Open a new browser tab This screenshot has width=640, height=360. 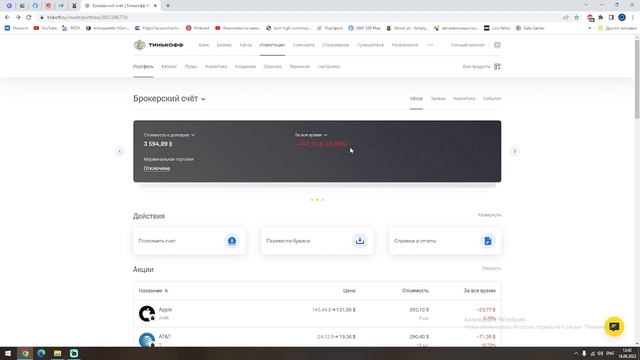click(x=168, y=6)
